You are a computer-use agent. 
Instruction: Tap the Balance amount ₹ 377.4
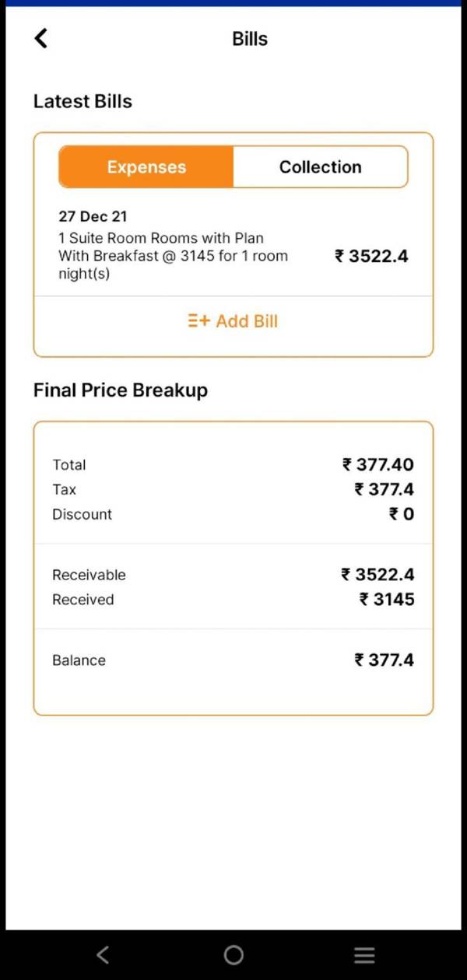(x=384, y=660)
